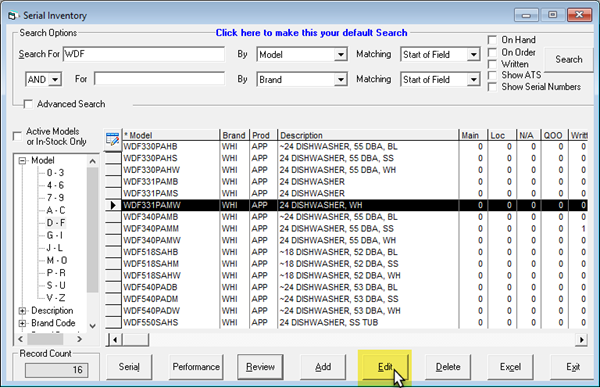Click the Review button
Screen dimensions: 600x388
[x=260, y=367]
